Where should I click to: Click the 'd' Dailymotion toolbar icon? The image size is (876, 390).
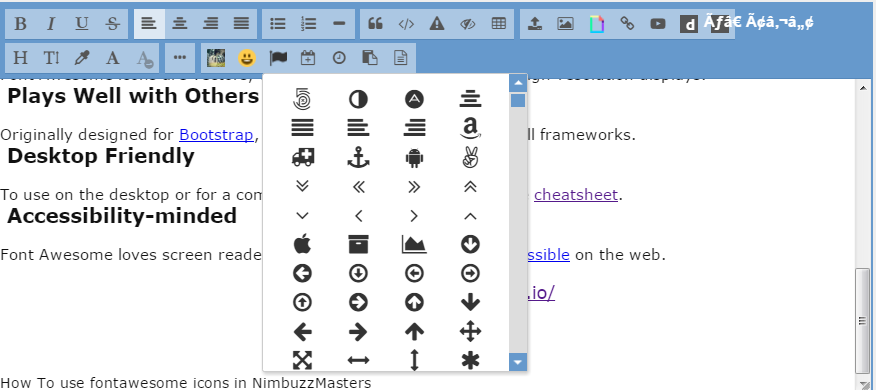click(x=689, y=24)
